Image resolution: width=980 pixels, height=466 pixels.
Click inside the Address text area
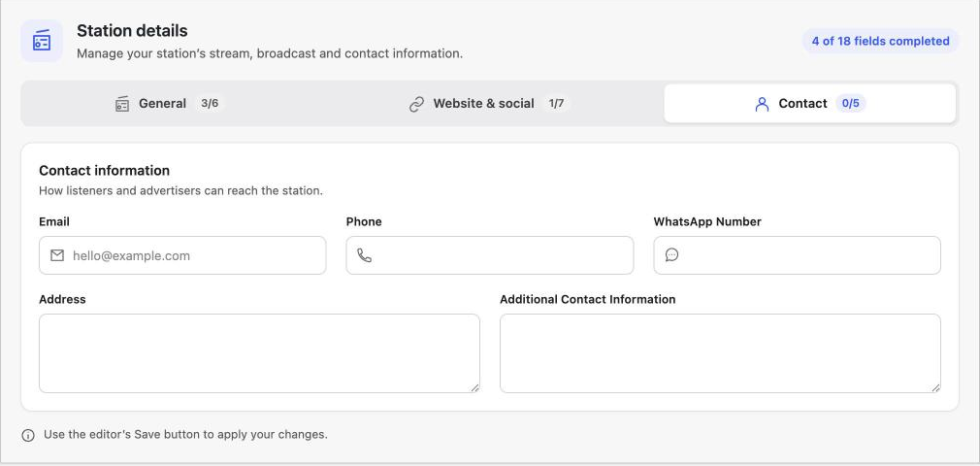tap(259, 353)
